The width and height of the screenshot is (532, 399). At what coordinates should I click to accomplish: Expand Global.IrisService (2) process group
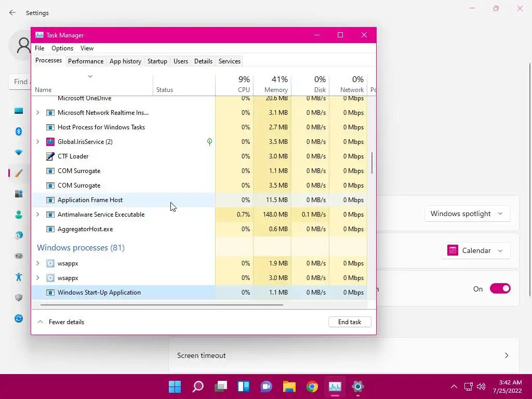point(37,142)
